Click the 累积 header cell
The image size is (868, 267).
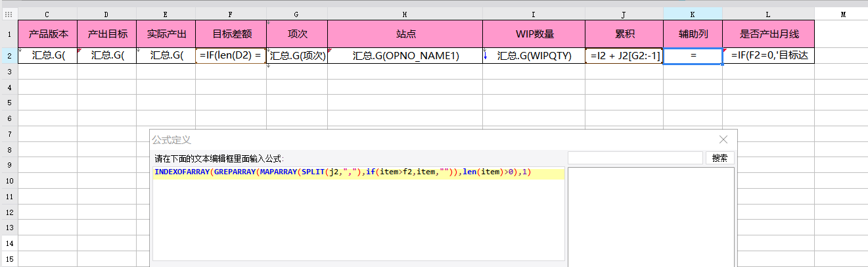(x=624, y=34)
